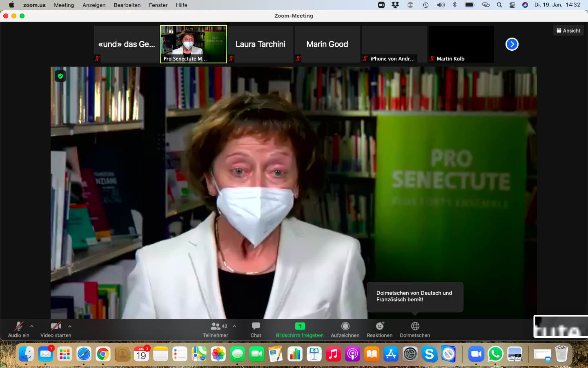
Task: Expand participants options arrow
Action: 234,326
